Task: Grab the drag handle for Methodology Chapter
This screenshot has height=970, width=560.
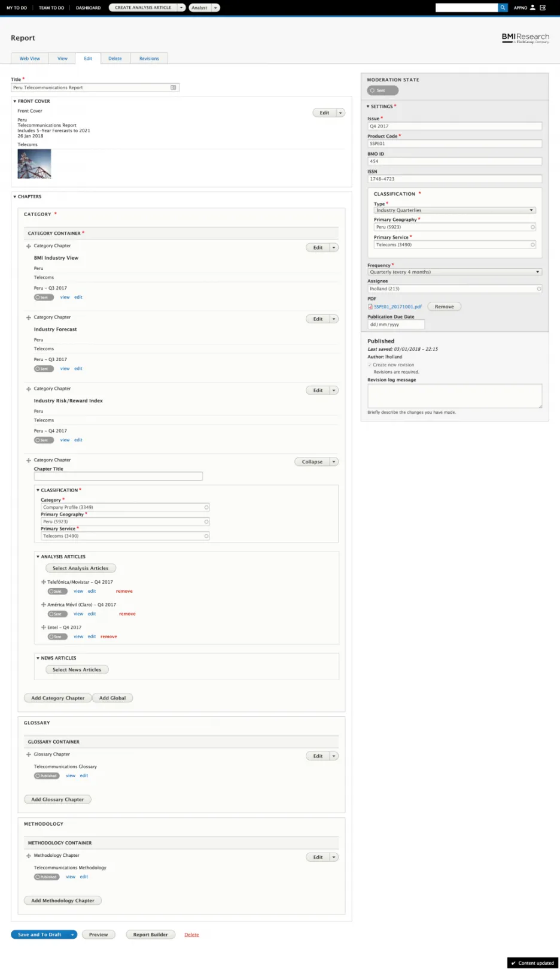Action: coord(28,856)
